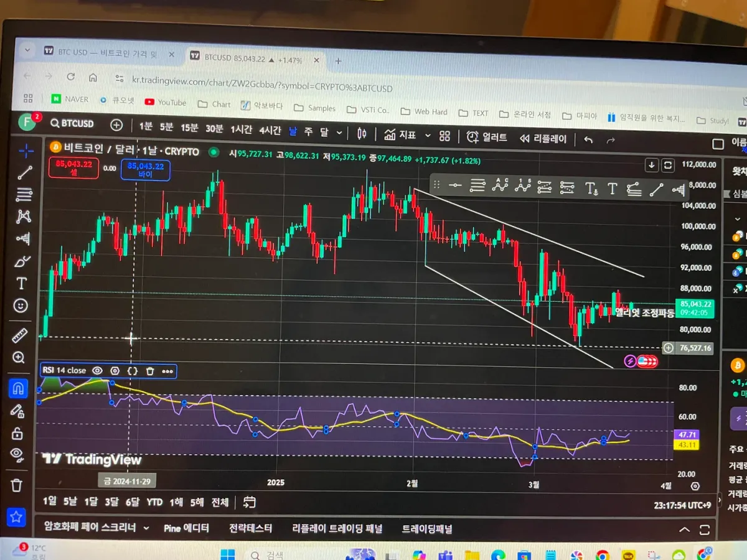Open the forecasting and measurement tools
The image size is (747, 560).
point(23,238)
